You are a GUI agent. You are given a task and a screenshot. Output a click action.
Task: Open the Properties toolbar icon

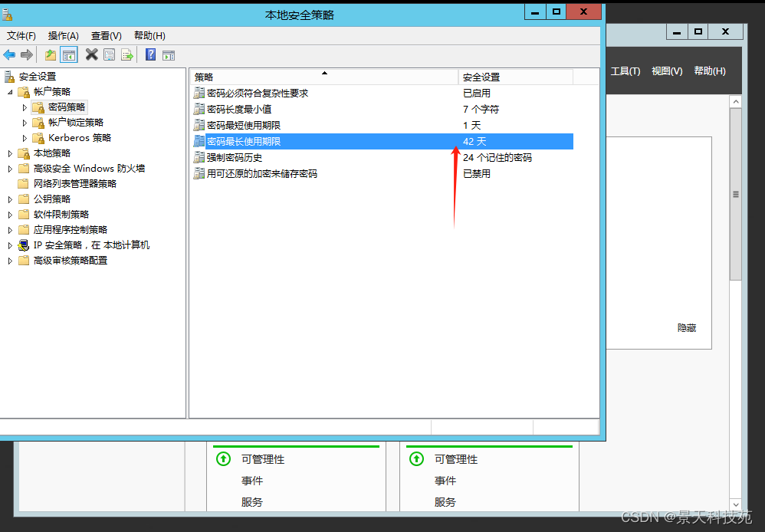click(110, 55)
